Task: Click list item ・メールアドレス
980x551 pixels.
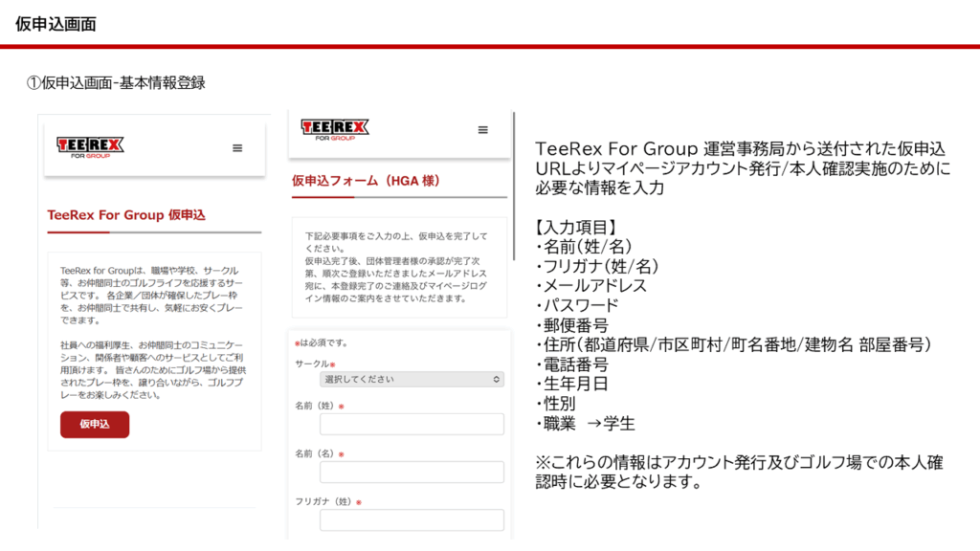Action: coord(590,285)
